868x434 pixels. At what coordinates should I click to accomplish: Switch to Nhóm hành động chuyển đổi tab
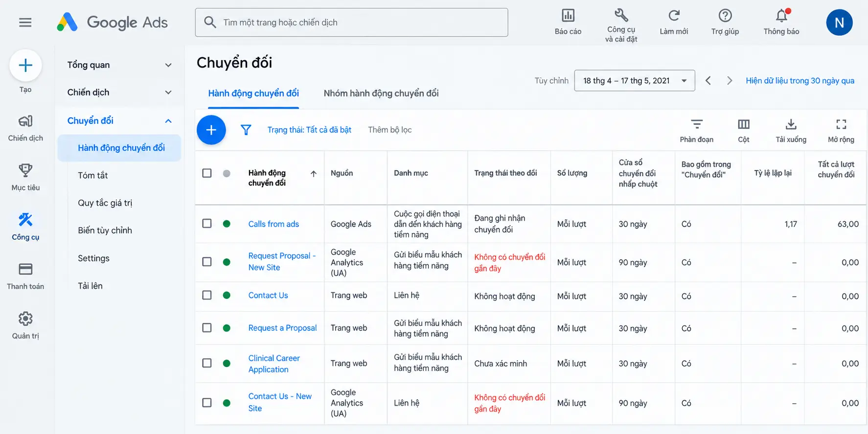point(381,93)
